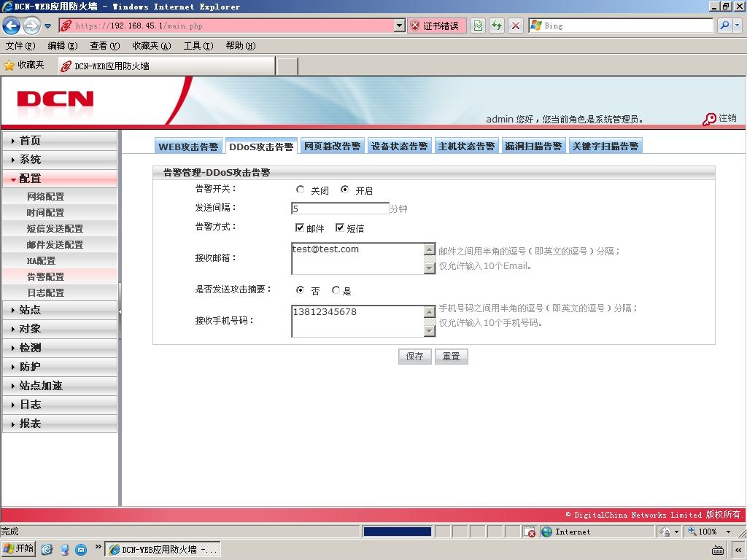Click the Windows 开始 Start button
The height and width of the screenshot is (560, 747).
[x=18, y=549]
